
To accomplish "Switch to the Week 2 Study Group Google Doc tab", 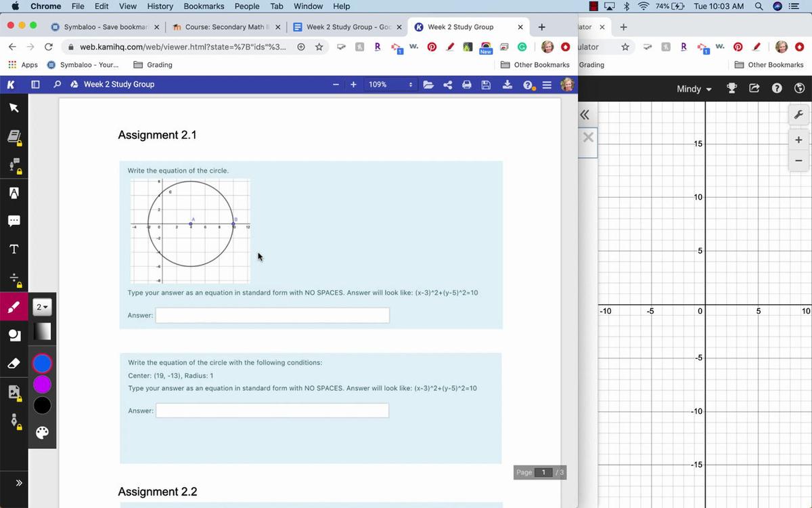I will (347, 27).
